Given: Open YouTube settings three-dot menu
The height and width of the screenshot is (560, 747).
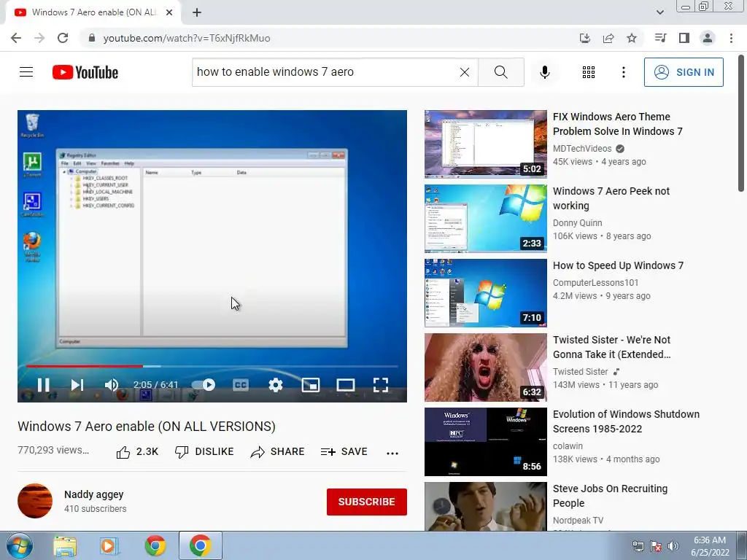Looking at the screenshot, I should coord(623,72).
